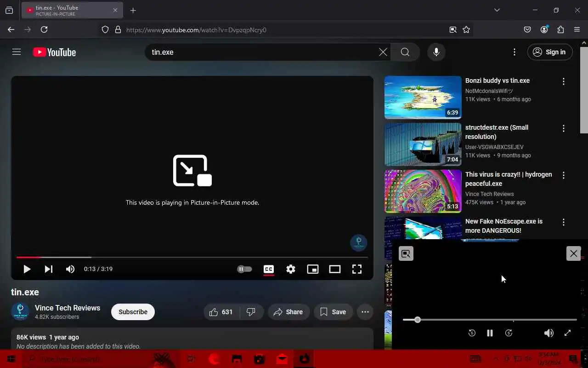
Task: Close the tin.exe YouTube tab
Action: [115, 10]
